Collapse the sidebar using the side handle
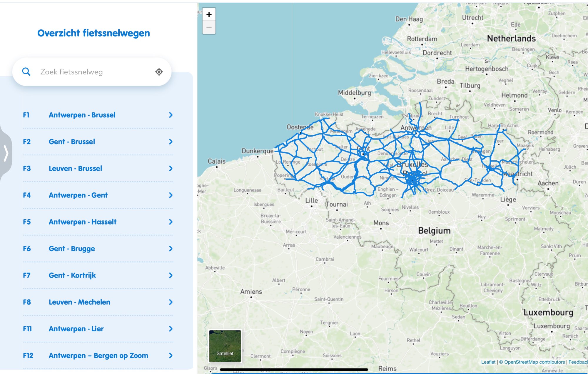 (x=6, y=153)
